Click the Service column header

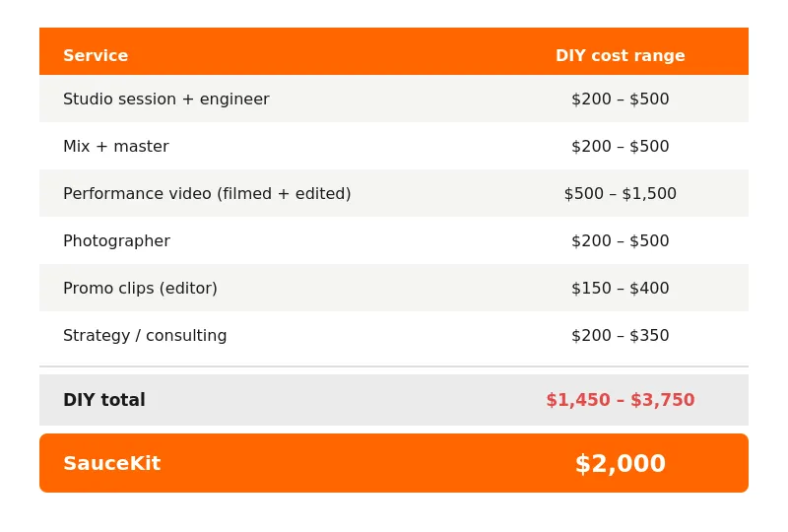pos(96,55)
